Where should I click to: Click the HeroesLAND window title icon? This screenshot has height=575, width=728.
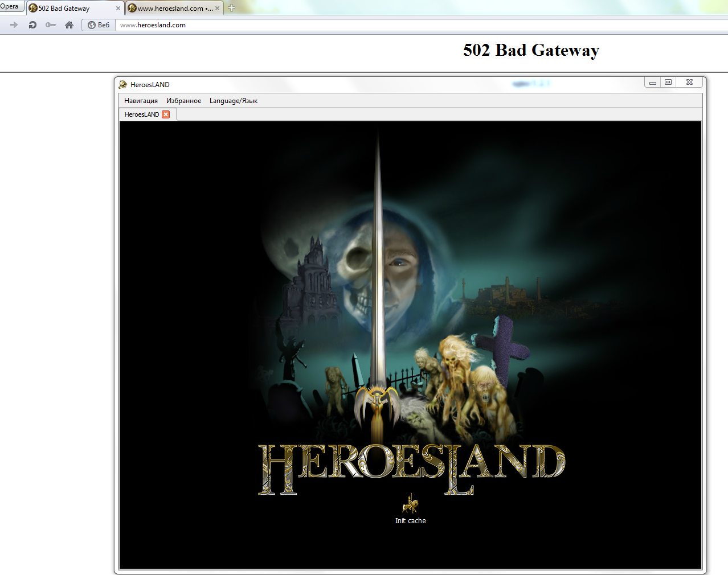pyautogui.click(x=123, y=85)
